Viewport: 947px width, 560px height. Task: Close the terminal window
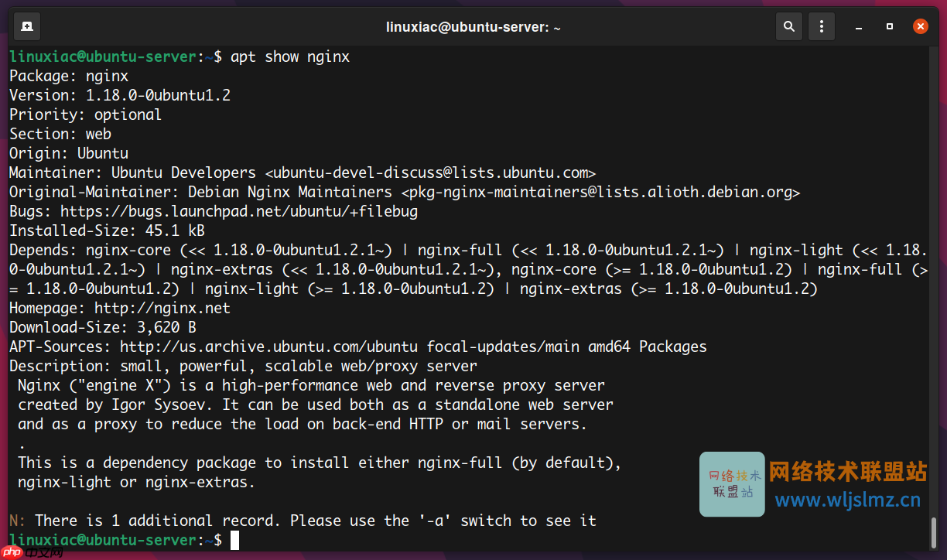920,26
